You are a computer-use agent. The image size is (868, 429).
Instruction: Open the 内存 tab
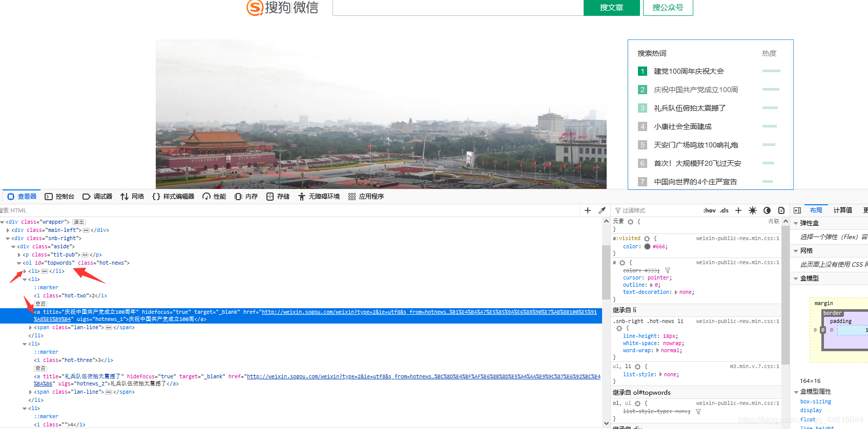246,197
